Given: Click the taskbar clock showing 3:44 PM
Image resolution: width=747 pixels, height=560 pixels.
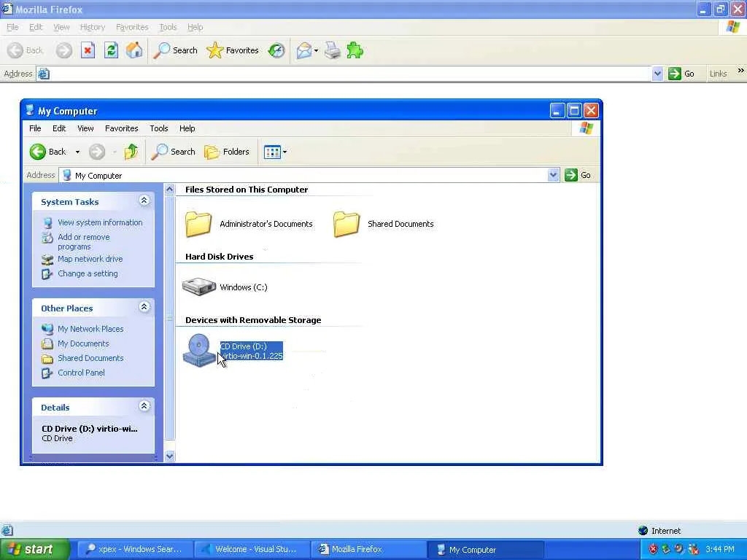Looking at the screenshot, I should 720,550.
